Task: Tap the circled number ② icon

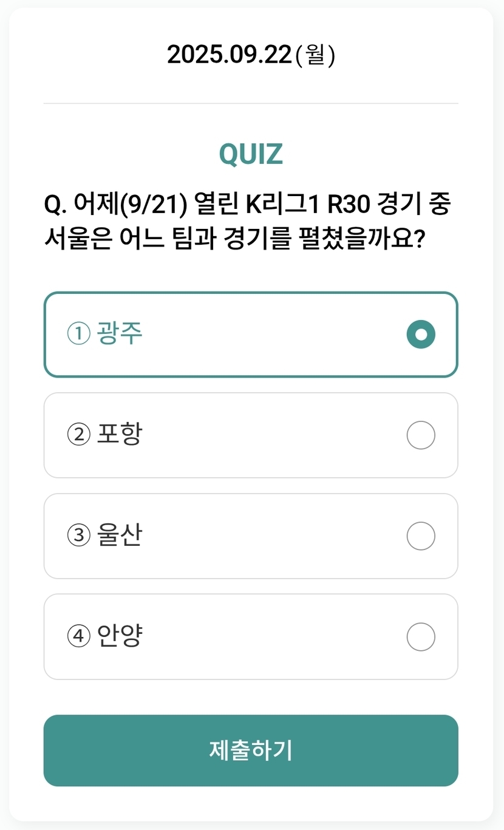Action: click(78, 435)
